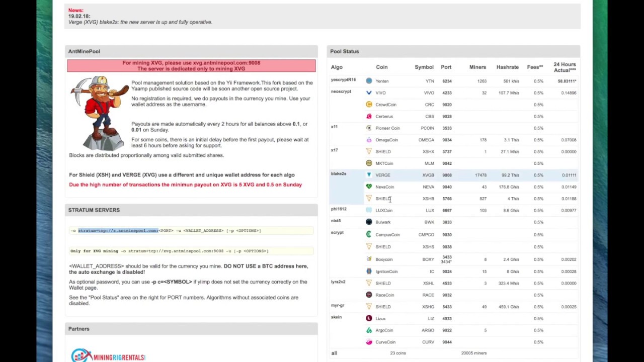This screenshot has height=362, width=644.
Task: Click the IgnitionCoin icon
Action: pos(369,271)
